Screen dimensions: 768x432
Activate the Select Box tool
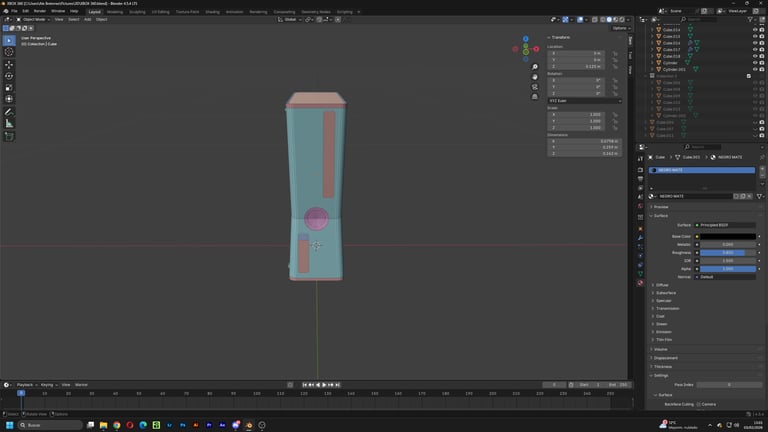click(9, 40)
